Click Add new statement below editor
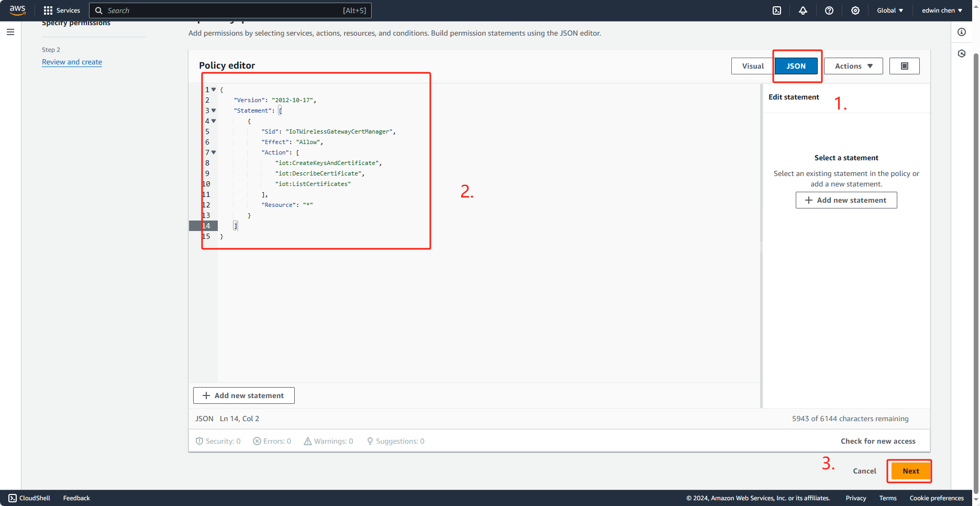Image resolution: width=980 pixels, height=506 pixels. (x=244, y=395)
